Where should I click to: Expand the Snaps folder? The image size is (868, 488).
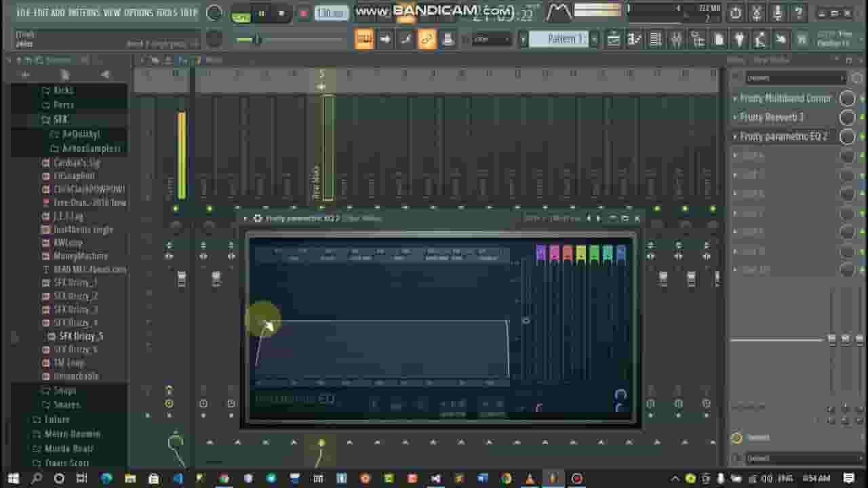click(x=64, y=390)
